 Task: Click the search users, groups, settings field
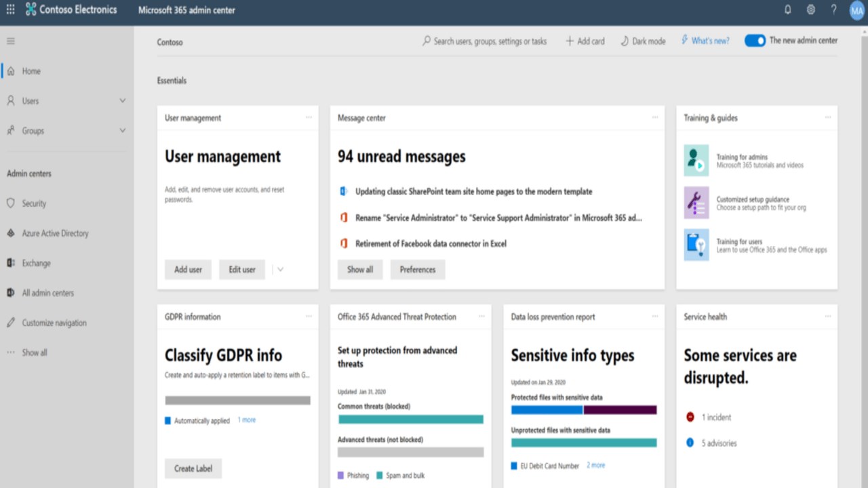tap(485, 41)
